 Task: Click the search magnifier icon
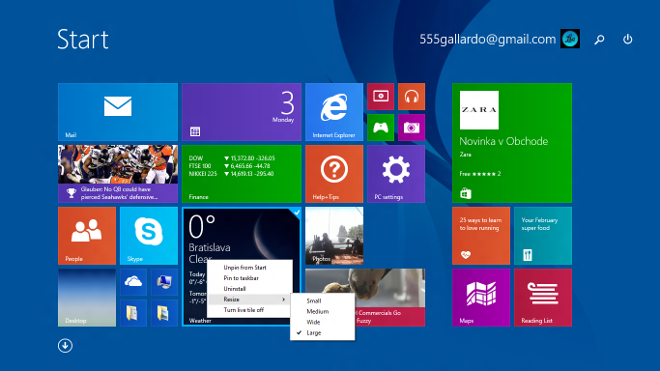(599, 40)
